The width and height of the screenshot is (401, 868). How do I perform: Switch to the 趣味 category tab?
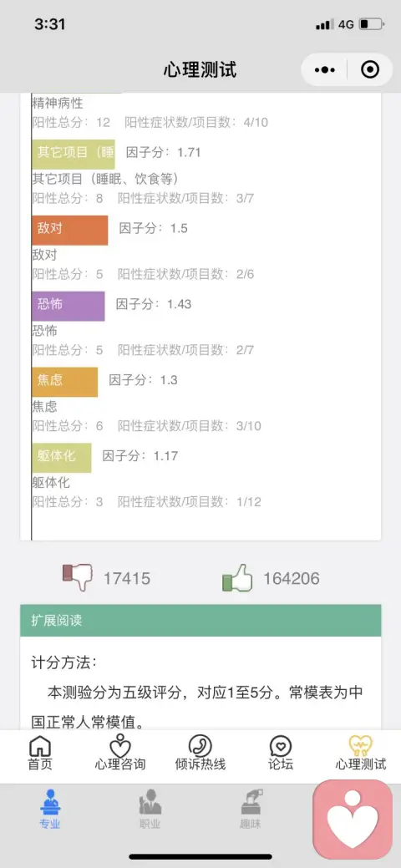click(x=251, y=810)
